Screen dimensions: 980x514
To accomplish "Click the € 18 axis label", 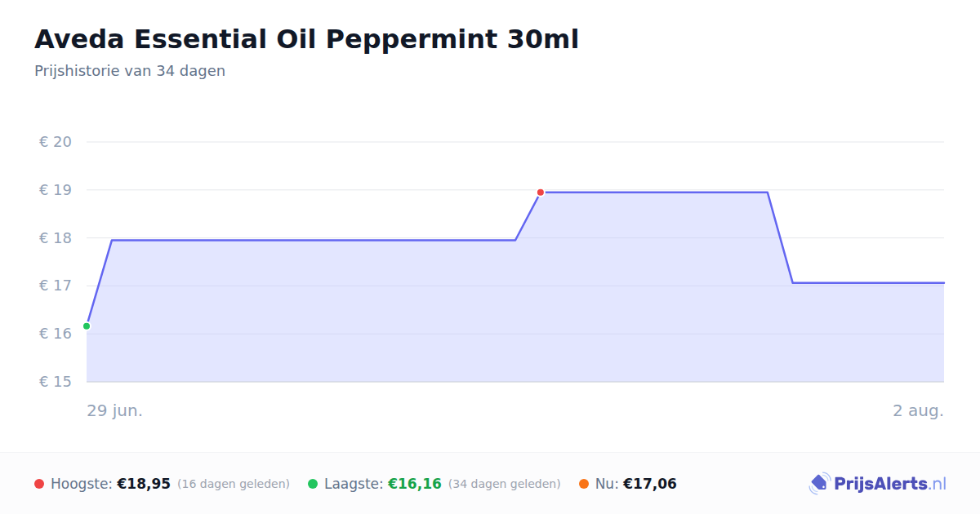I will click(x=56, y=238).
